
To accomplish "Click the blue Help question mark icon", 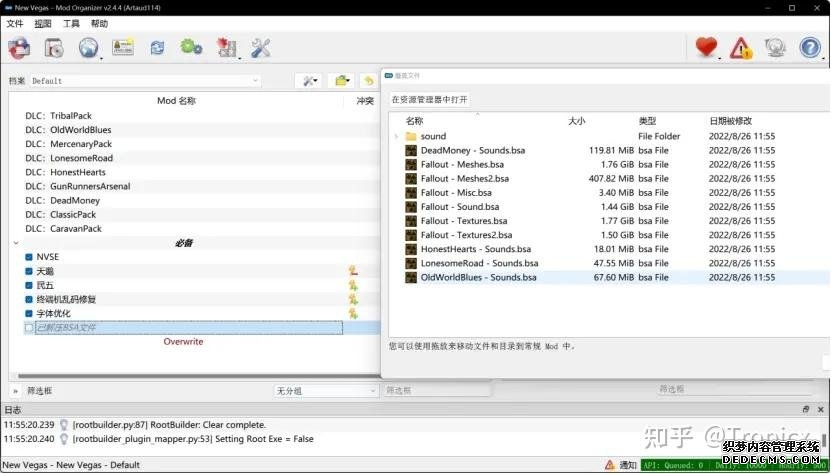I will (x=809, y=47).
